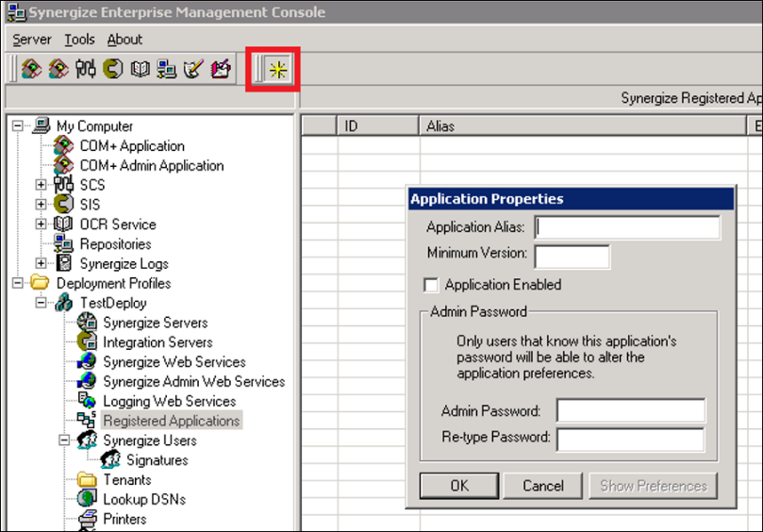Image resolution: width=763 pixels, height=532 pixels.
Task: Collapse the Synergize Users tree node
Action: (64, 440)
